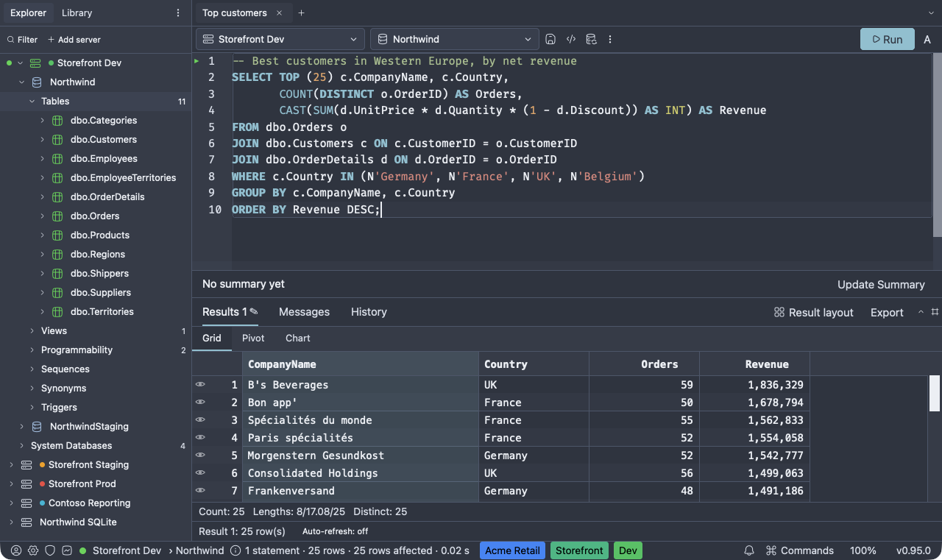Close the Top customers tab
The height and width of the screenshot is (560, 942).
279,13
